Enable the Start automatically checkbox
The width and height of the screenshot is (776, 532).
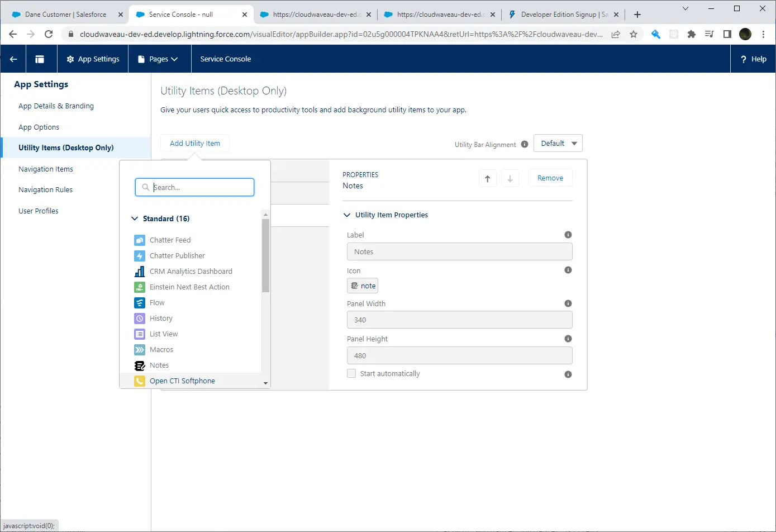click(351, 373)
